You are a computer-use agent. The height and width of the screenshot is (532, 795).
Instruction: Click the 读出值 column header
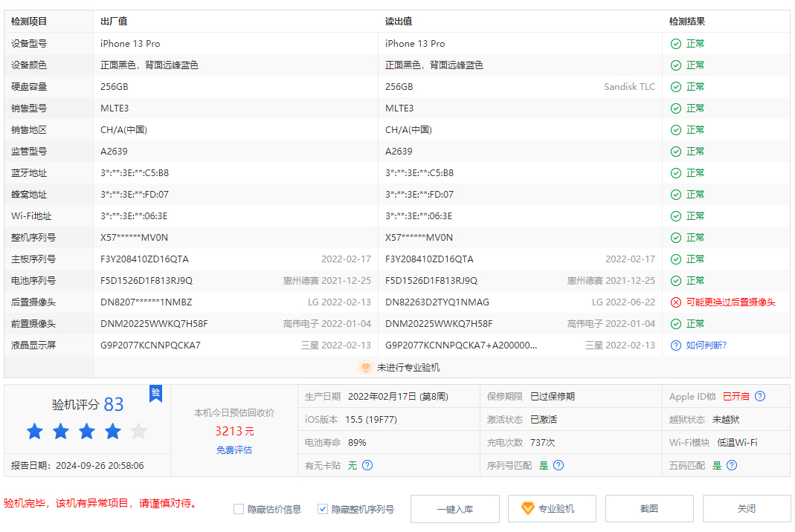(399, 22)
